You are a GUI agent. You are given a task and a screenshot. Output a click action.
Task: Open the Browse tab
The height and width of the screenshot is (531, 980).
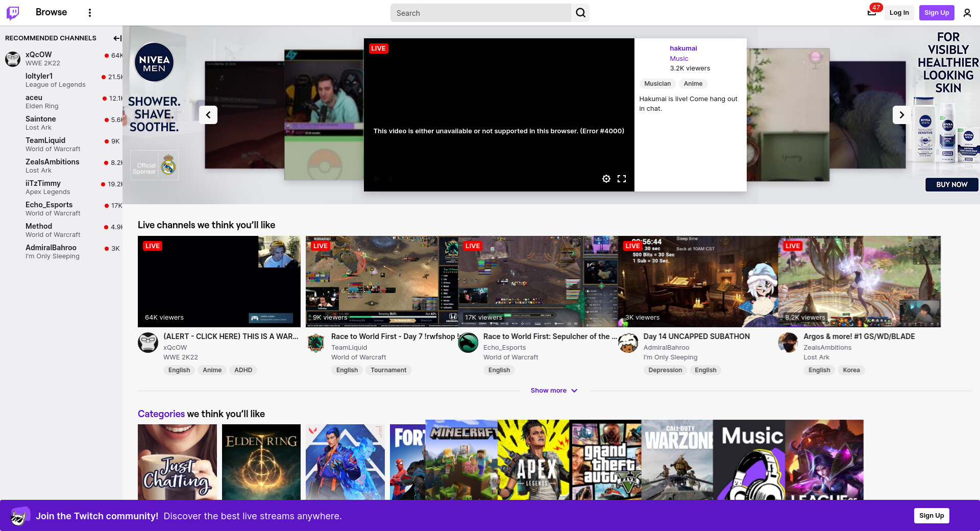click(51, 12)
